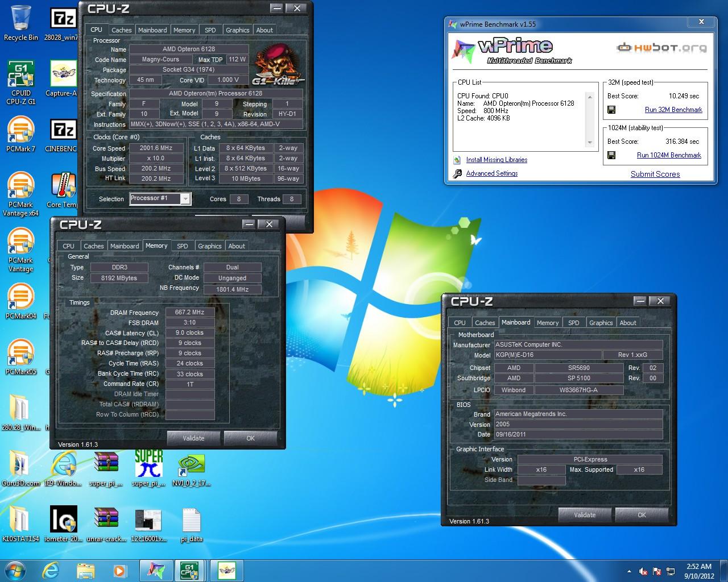Viewport: 728px width, 582px height.
Task: Click the DRAM Frequency 667.2 MHz value
Action: pos(190,312)
